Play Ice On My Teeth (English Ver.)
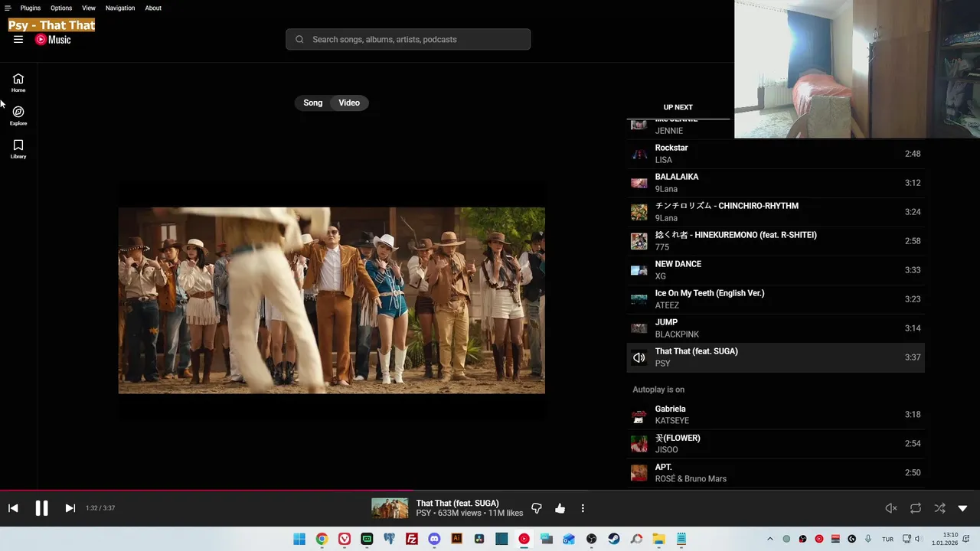Screen dimensions: 980x551 (x=776, y=299)
